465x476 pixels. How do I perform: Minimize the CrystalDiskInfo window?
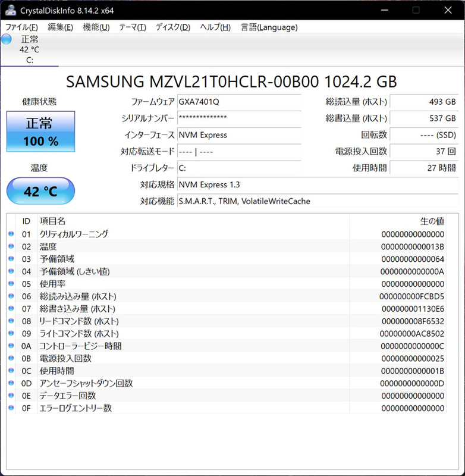pos(385,10)
